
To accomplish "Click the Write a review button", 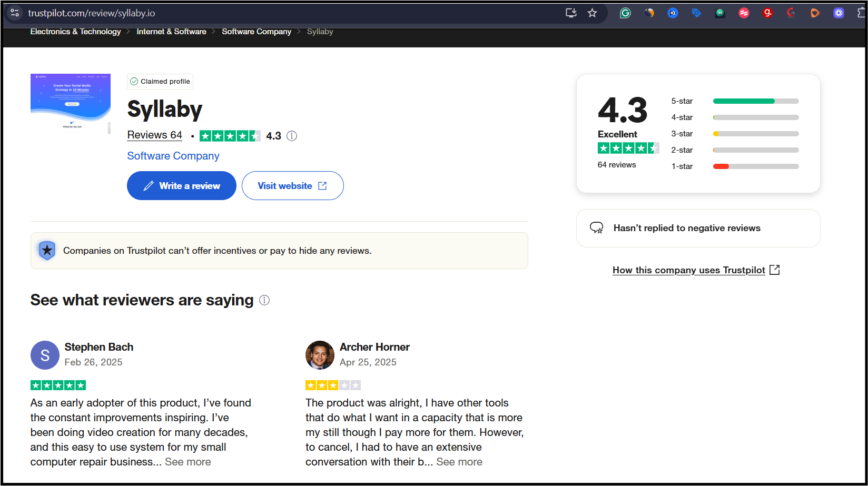I will pyautogui.click(x=181, y=186).
